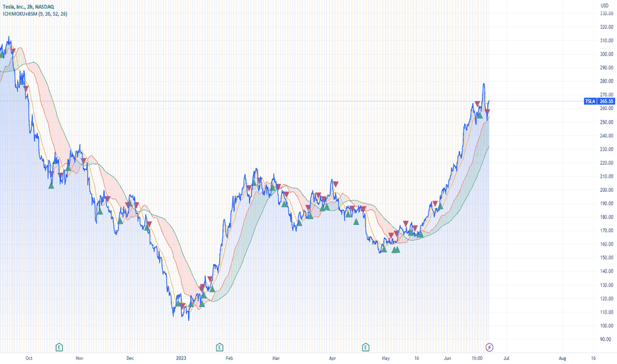Click the Jul label on time axis

pyautogui.click(x=506, y=358)
